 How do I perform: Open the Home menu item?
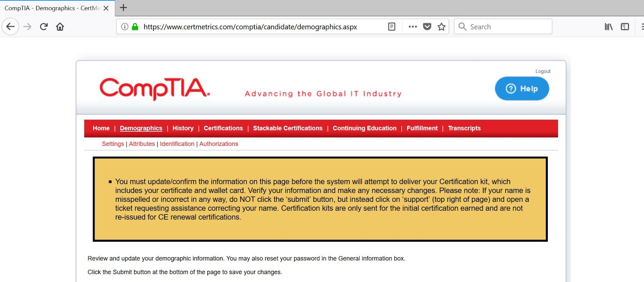point(101,128)
